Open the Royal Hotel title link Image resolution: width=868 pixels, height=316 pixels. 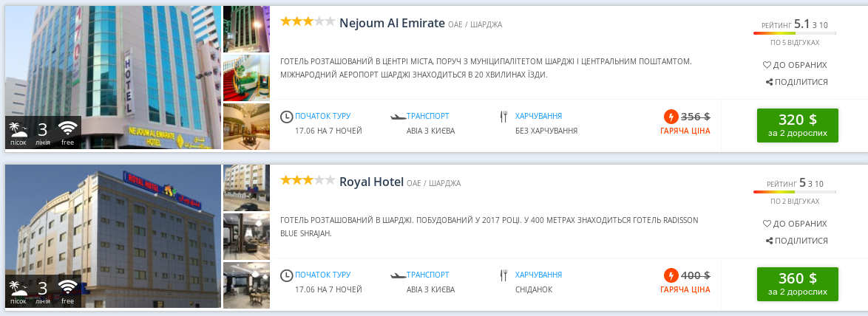click(371, 182)
